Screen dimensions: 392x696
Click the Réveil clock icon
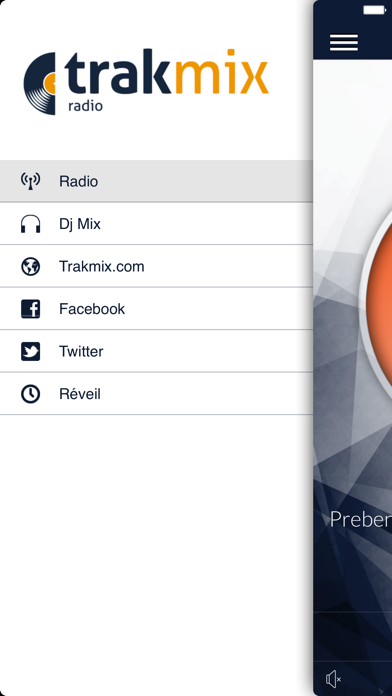click(x=31, y=394)
